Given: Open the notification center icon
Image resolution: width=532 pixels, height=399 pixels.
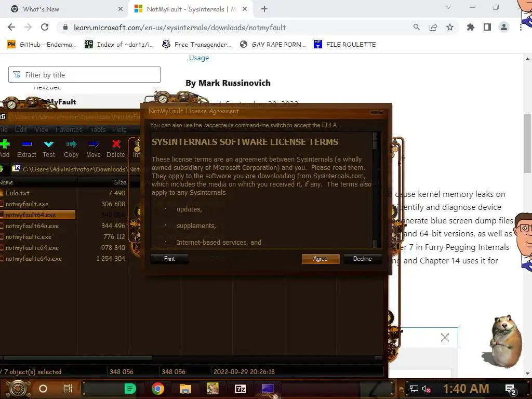Looking at the screenshot, I should 510,389.
